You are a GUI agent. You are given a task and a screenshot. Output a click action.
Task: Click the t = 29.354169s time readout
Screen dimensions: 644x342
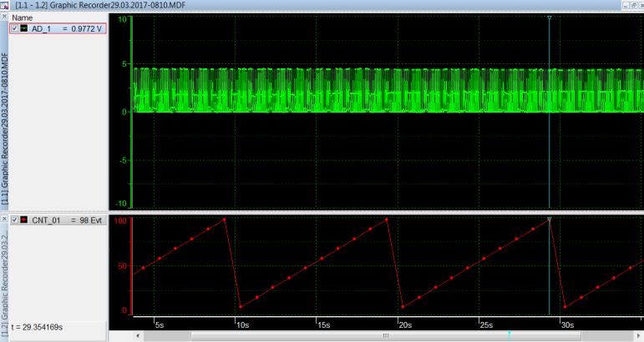click(37, 327)
